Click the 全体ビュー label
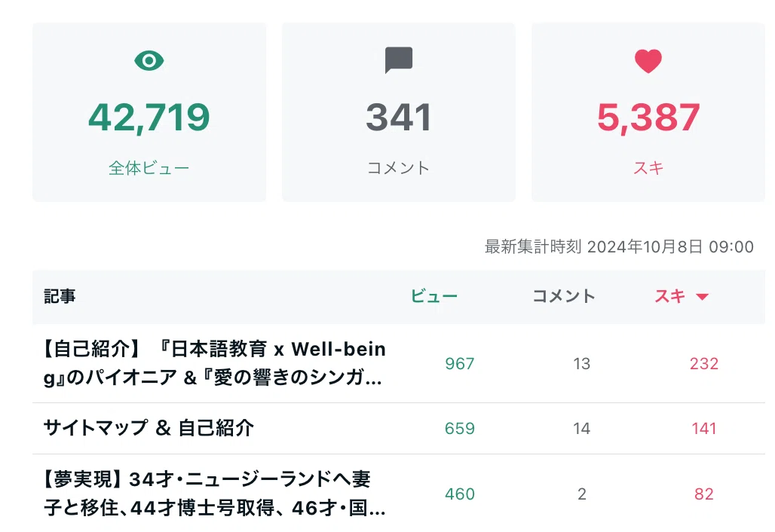Viewport: 775px width, 532px height. pyautogui.click(x=149, y=168)
